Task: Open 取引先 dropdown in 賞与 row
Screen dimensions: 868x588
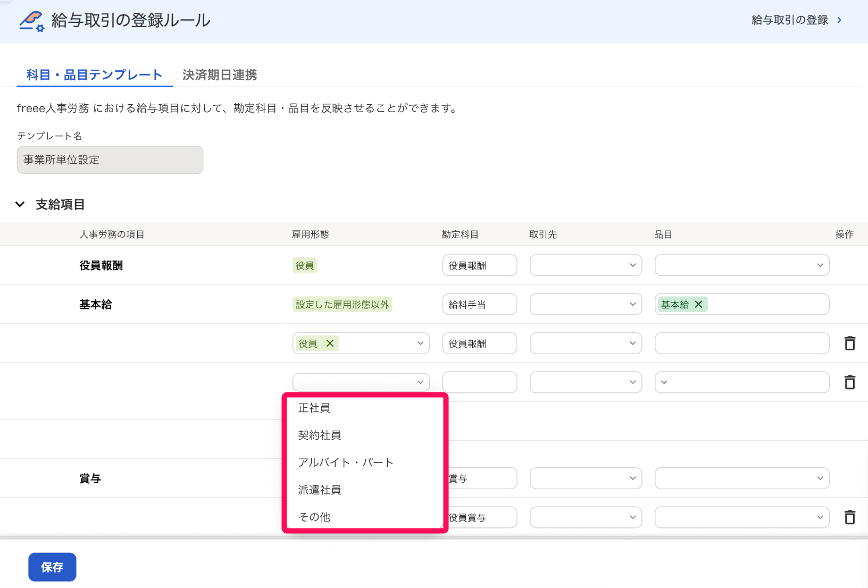Action: pos(586,478)
